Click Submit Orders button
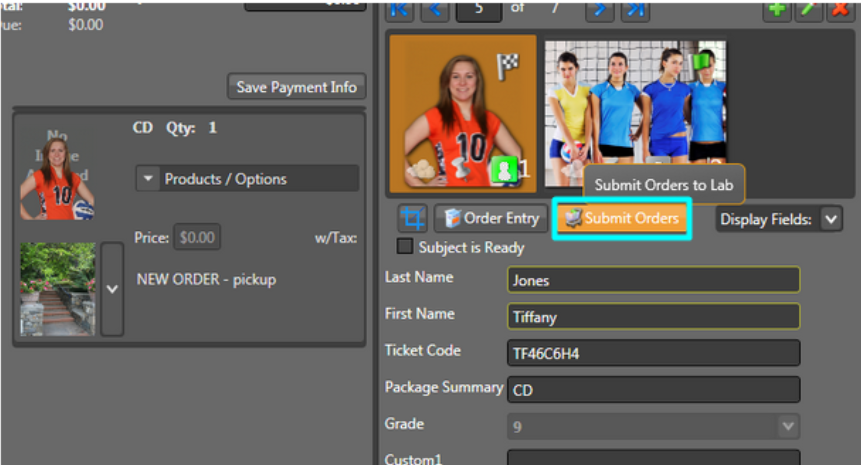This screenshot has height=465, width=861. tap(622, 219)
